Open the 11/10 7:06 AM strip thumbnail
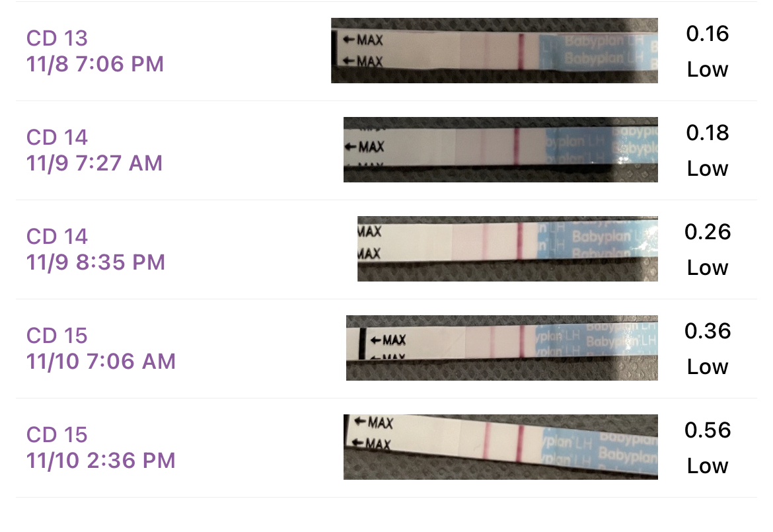 (501, 348)
